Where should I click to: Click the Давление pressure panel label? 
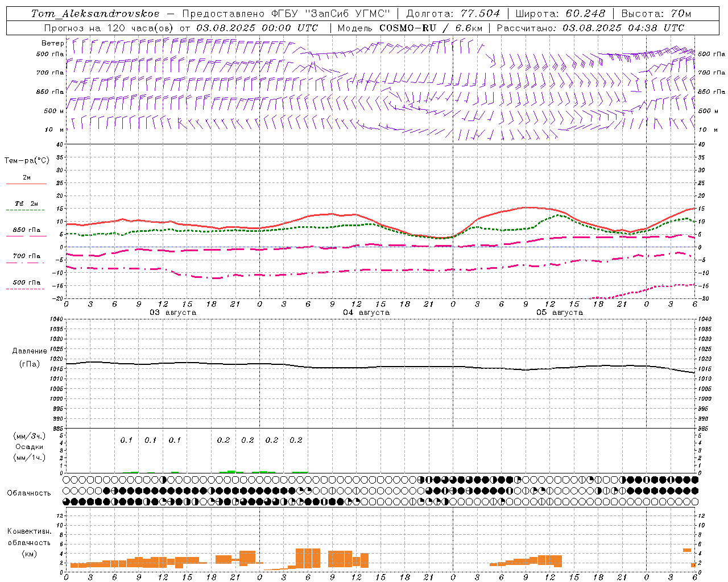coord(30,351)
